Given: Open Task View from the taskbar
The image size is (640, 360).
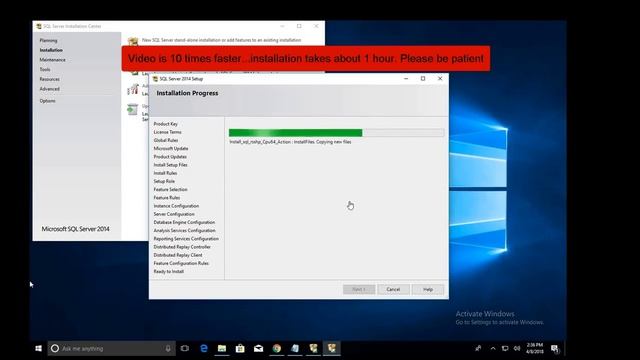Looking at the screenshot, I should pyautogui.click(x=185, y=348).
